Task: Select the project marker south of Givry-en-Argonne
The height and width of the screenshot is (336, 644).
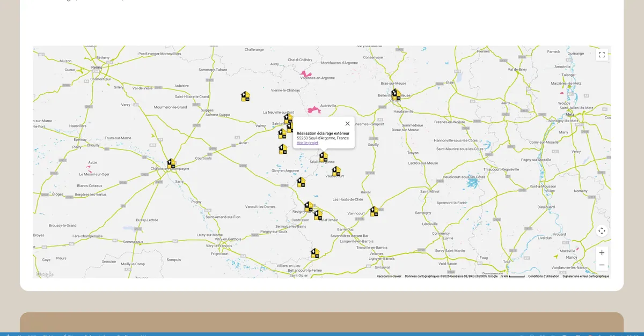Action: click(301, 182)
